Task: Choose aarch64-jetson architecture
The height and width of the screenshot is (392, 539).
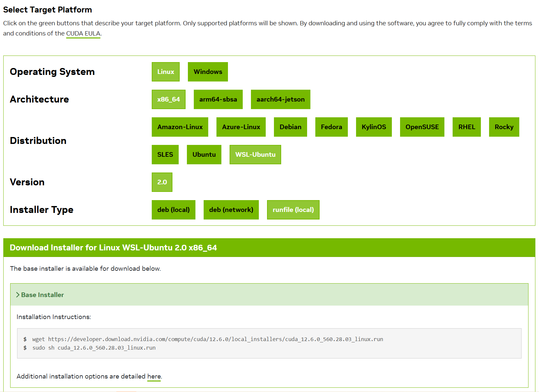Action: (x=281, y=99)
